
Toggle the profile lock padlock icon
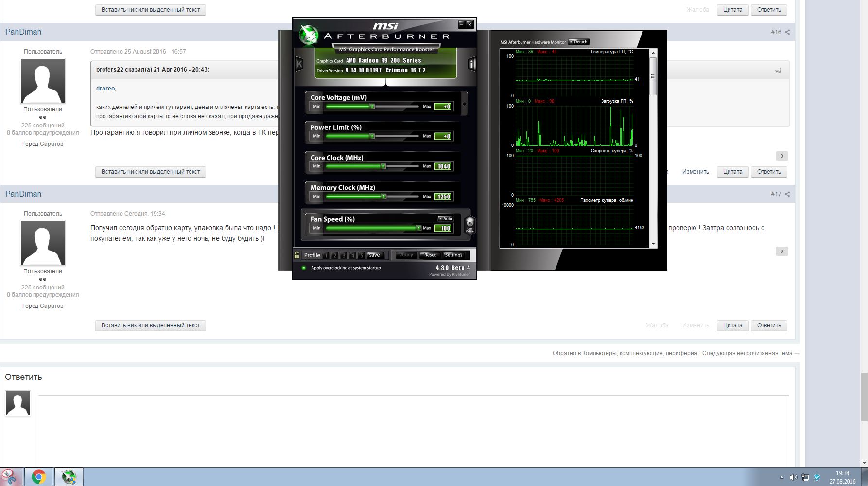point(297,255)
